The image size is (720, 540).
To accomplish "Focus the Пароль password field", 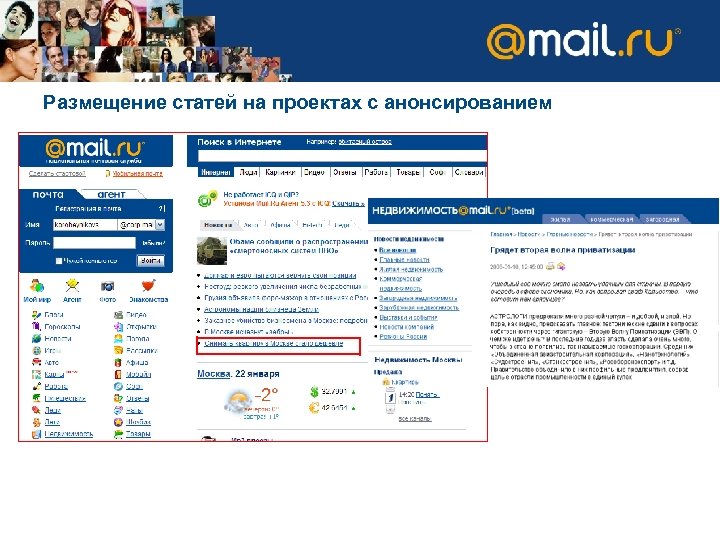I will click(95, 243).
